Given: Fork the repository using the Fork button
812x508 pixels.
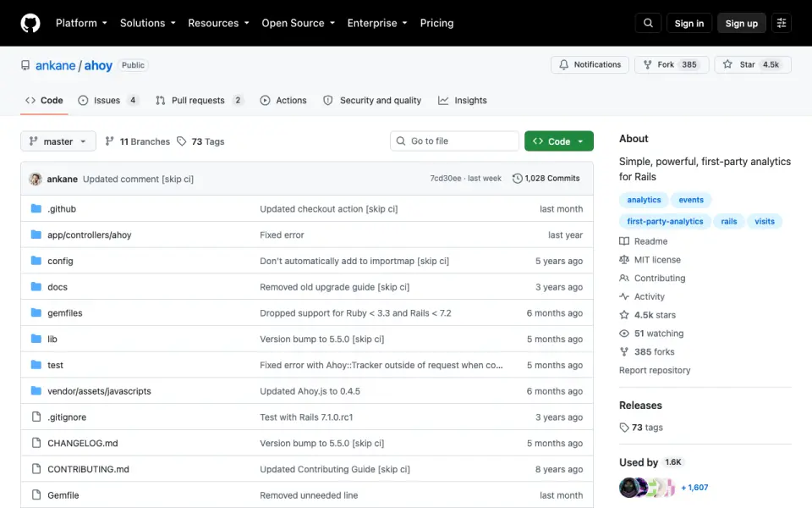Looking at the screenshot, I should [x=671, y=65].
